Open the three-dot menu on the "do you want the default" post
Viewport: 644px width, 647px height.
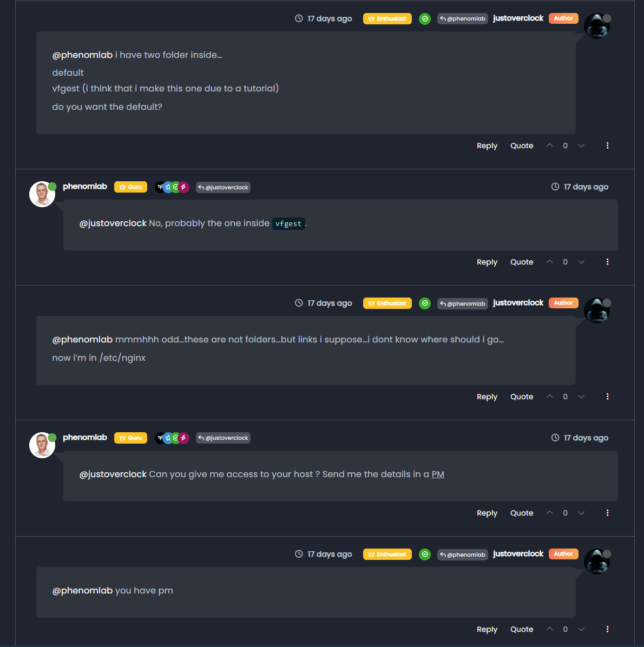(608, 146)
